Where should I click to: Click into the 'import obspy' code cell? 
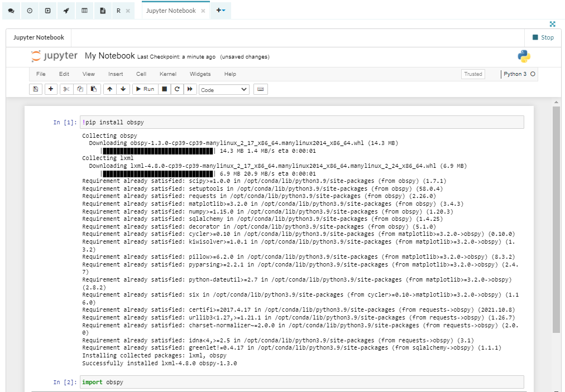301,382
